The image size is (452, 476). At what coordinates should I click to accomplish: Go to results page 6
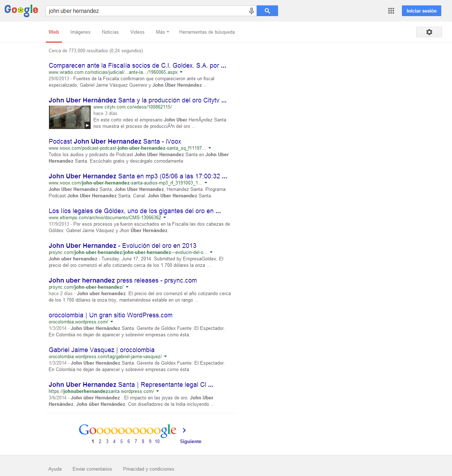pyautogui.click(x=128, y=441)
